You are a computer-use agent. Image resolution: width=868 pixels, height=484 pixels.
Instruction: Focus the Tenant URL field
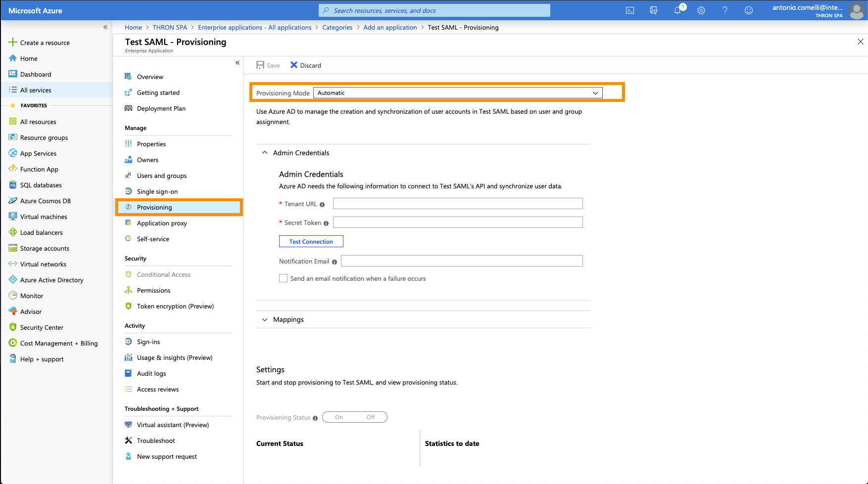click(x=458, y=203)
